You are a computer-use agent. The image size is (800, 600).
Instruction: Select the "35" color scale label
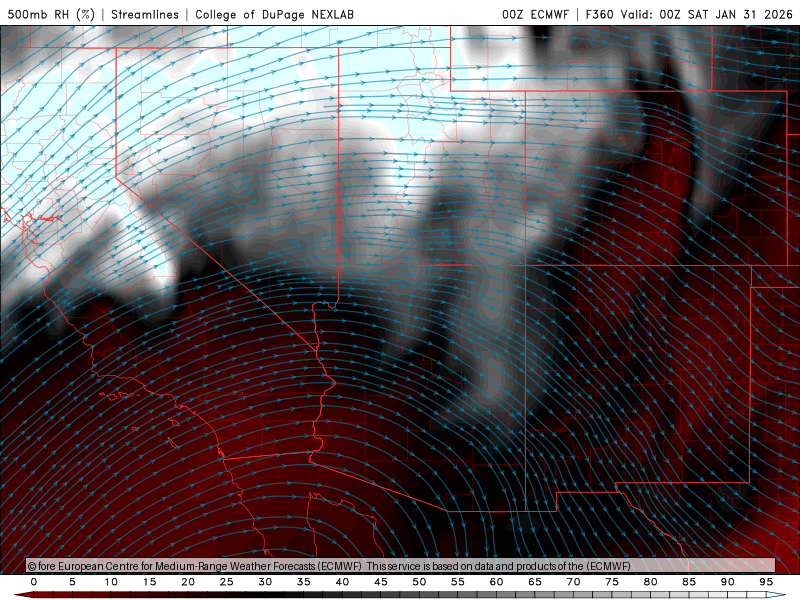304,582
